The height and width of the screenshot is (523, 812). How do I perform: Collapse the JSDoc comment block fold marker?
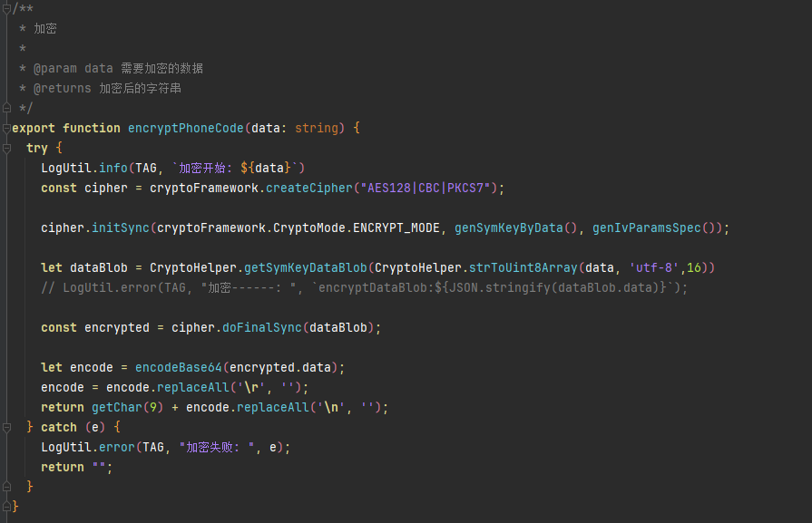click(6, 8)
